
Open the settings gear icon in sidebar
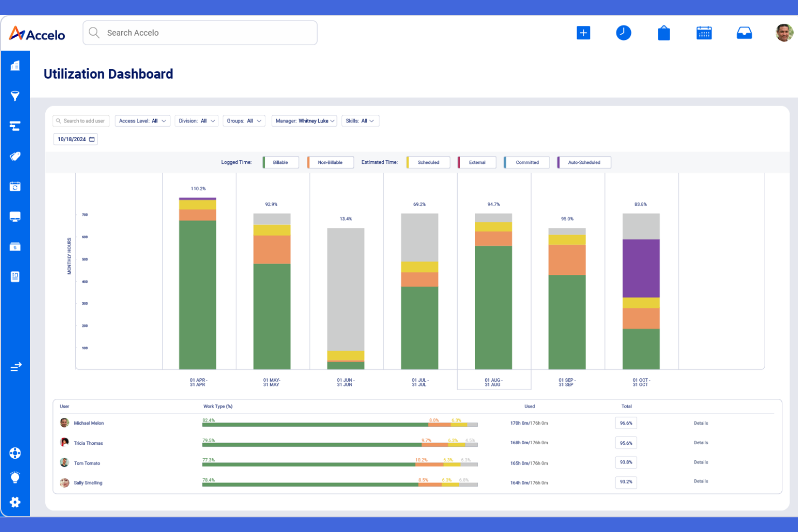pos(15,502)
